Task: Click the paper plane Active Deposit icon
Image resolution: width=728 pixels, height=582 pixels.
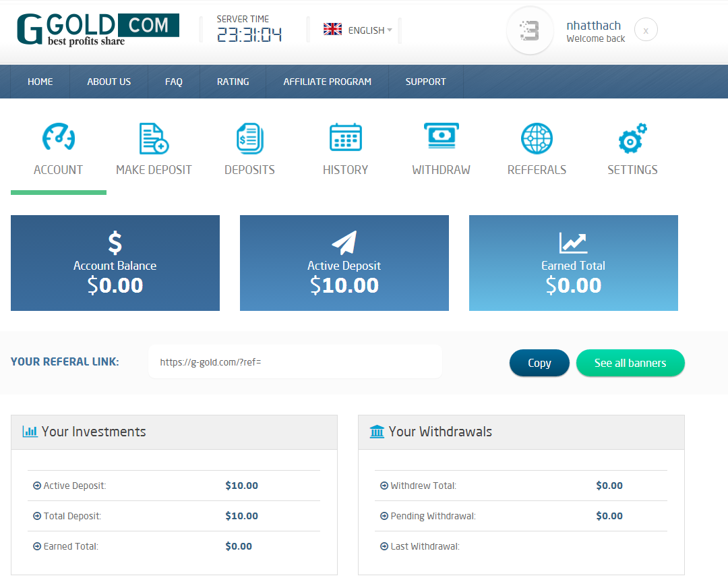Action: click(344, 243)
